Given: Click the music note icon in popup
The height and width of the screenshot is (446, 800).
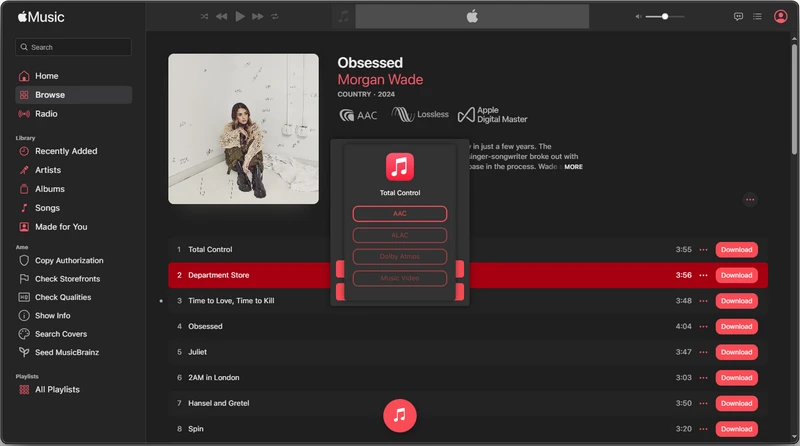Looking at the screenshot, I should pos(399,166).
